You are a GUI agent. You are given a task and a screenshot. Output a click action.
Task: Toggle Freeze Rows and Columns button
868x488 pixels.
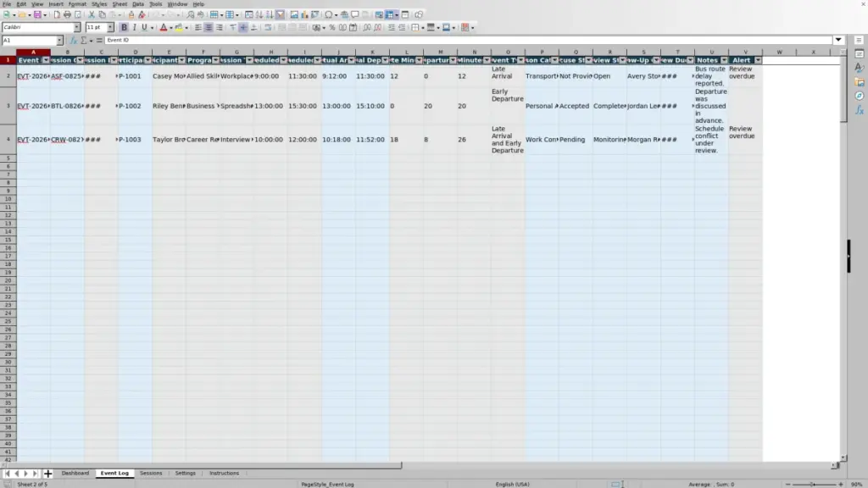(390, 15)
